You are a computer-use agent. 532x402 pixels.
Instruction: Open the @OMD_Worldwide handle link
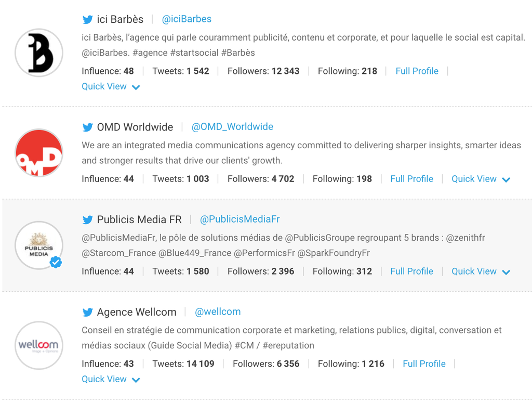pyautogui.click(x=232, y=127)
